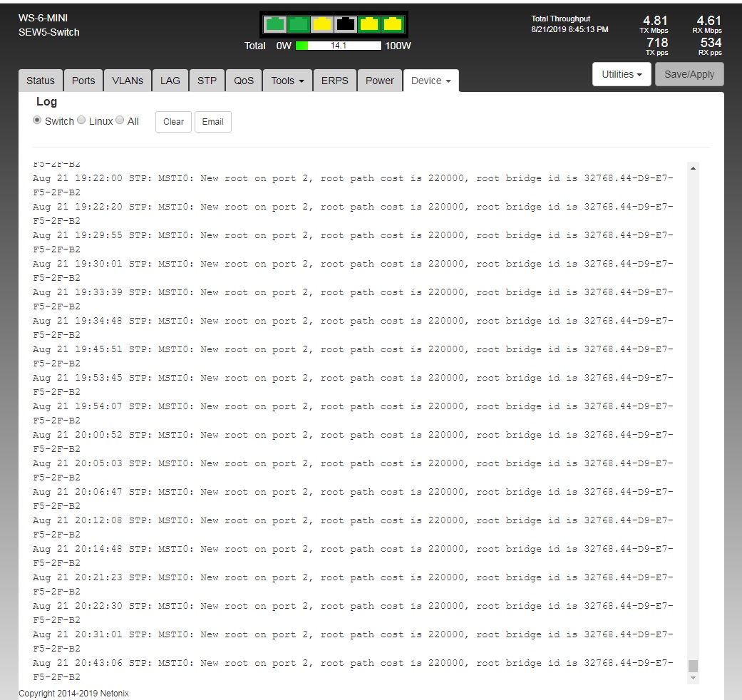Click the Email log button
The width and height of the screenshot is (742, 700).
pos(212,122)
